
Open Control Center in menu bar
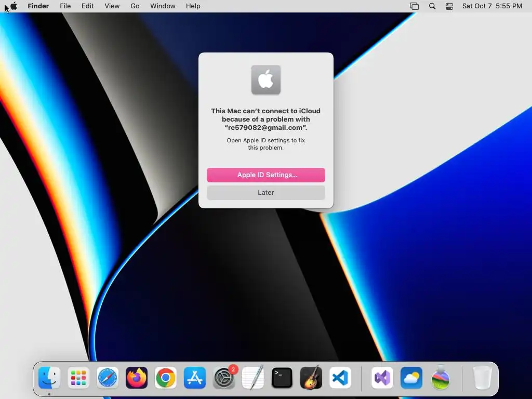click(x=449, y=6)
